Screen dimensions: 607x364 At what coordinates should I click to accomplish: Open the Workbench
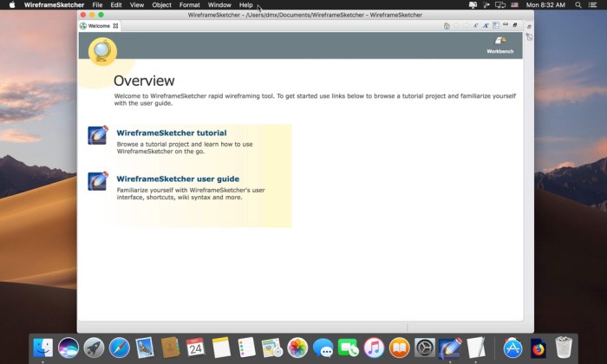[500, 45]
